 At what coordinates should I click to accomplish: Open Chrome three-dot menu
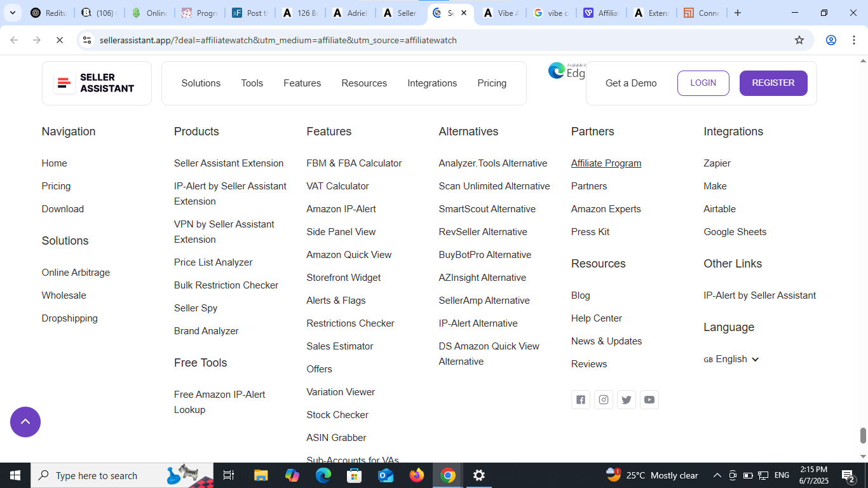pyautogui.click(x=853, y=40)
